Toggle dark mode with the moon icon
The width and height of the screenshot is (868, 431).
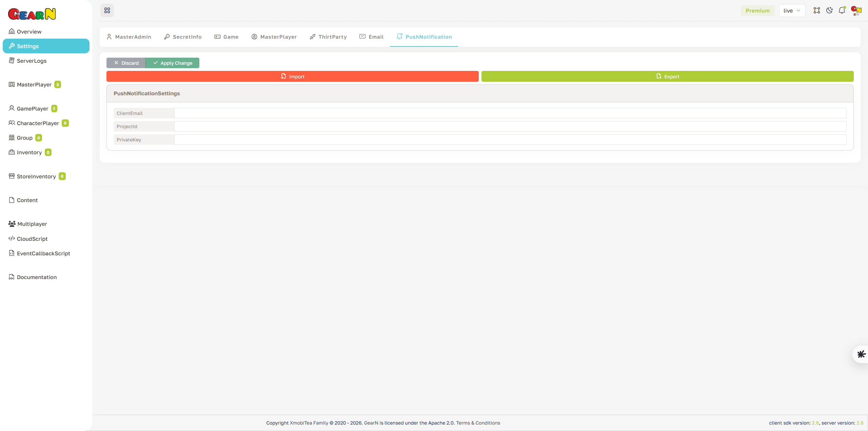[x=829, y=10]
